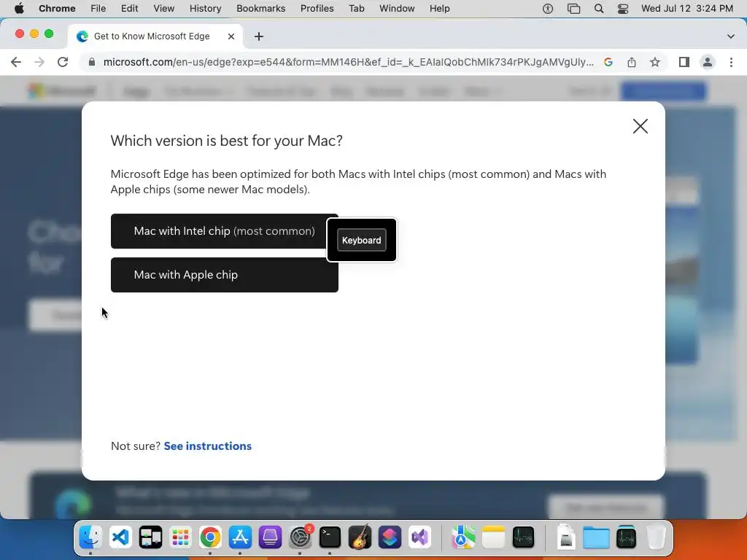The width and height of the screenshot is (747, 560).
Task: Open Maps from the dock
Action: (x=463, y=537)
